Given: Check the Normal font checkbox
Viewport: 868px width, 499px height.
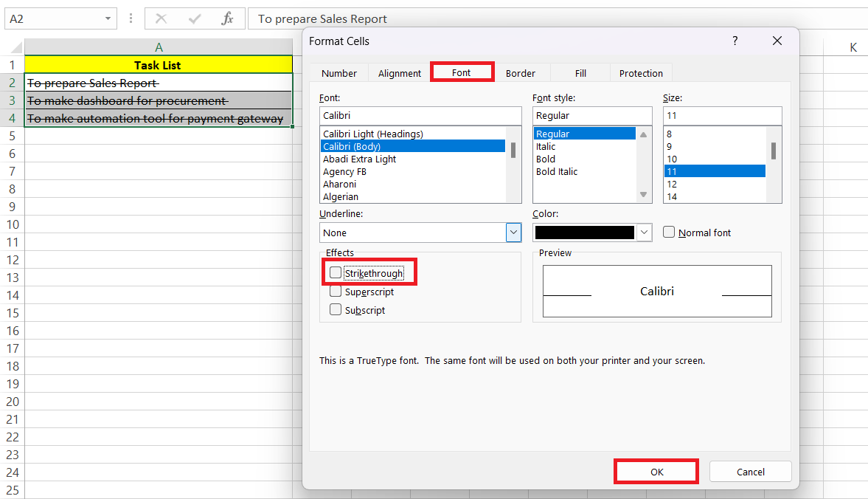Looking at the screenshot, I should click(x=669, y=232).
